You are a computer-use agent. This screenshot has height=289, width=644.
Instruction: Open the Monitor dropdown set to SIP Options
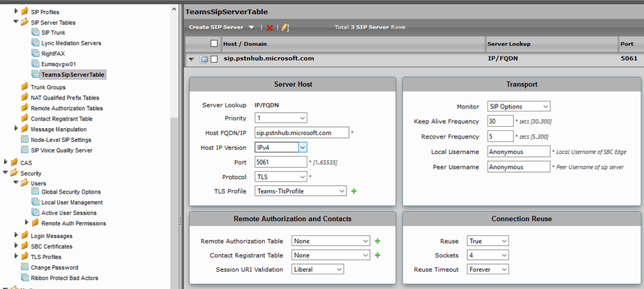(518, 107)
